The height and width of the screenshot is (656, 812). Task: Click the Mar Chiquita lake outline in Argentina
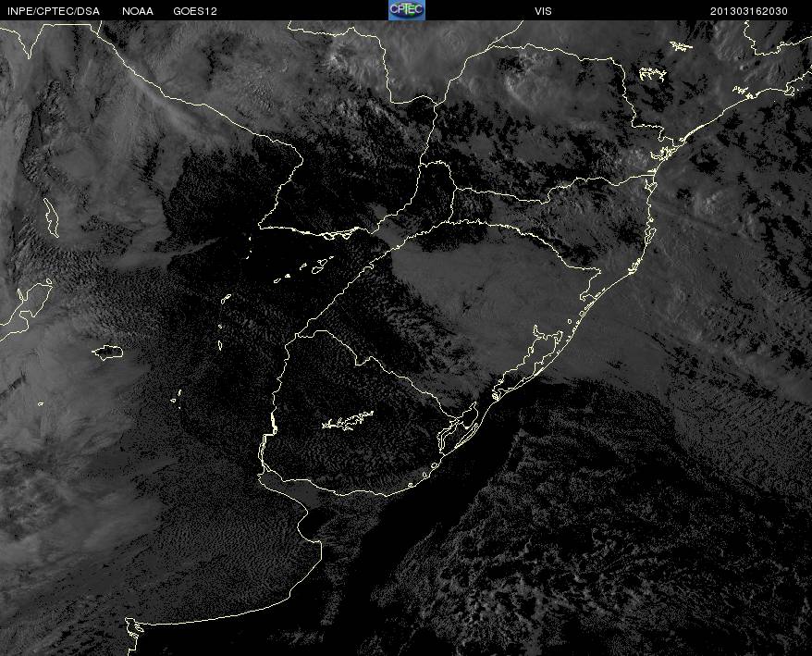[x=107, y=353]
